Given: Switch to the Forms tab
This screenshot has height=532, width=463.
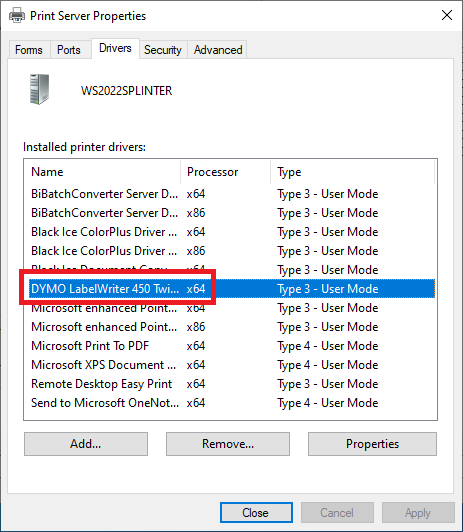Looking at the screenshot, I should (29, 50).
